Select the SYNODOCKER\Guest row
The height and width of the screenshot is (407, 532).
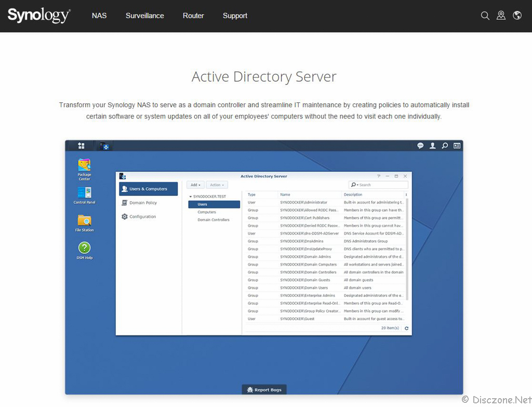click(325, 319)
